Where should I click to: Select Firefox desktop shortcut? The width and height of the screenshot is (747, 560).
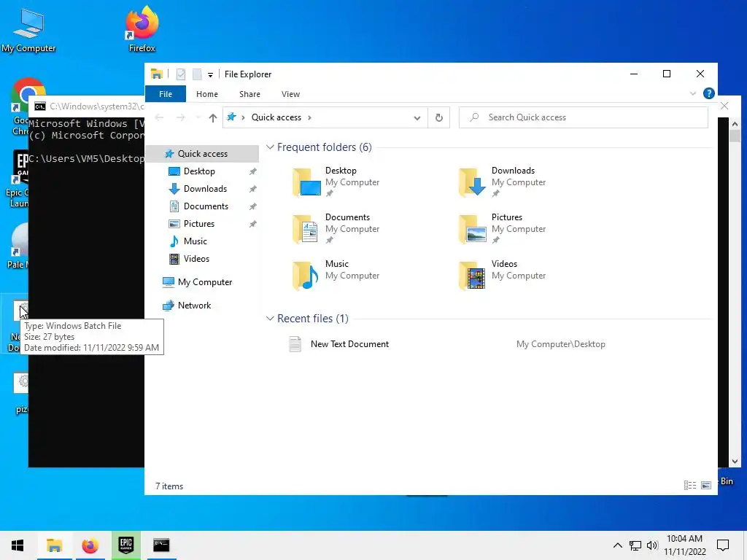142,29
